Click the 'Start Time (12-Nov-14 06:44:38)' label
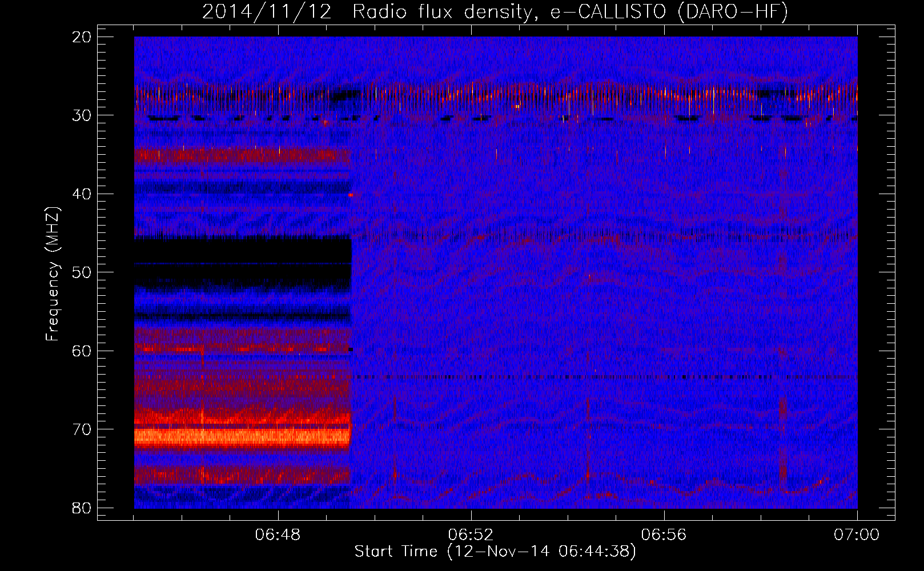Image resolution: width=924 pixels, height=571 pixels. click(495, 552)
